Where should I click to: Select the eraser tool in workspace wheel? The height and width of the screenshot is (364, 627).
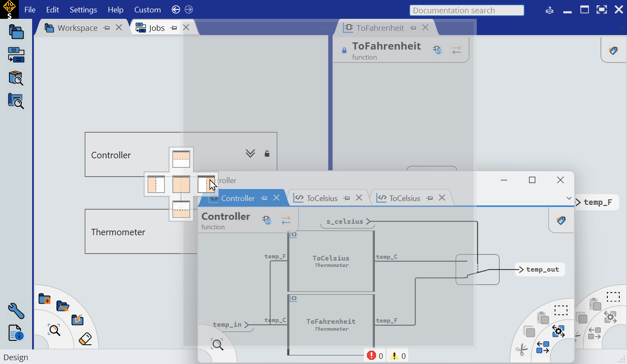[x=86, y=339]
